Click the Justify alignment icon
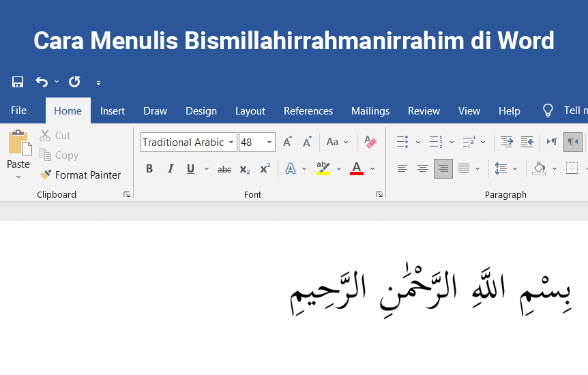This screenshot has width=588, height=375. [x=464, y=169]
